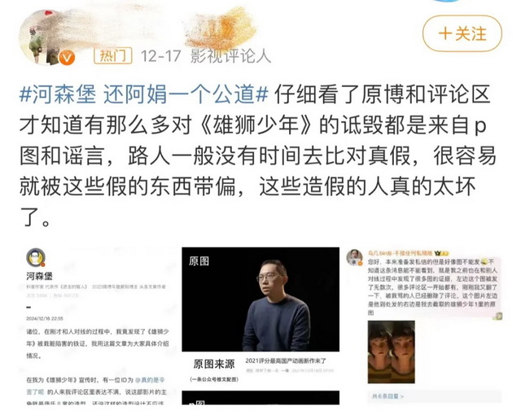
Task: Tap the 河森堡 name in the screenshot
Action: point(39,276)
